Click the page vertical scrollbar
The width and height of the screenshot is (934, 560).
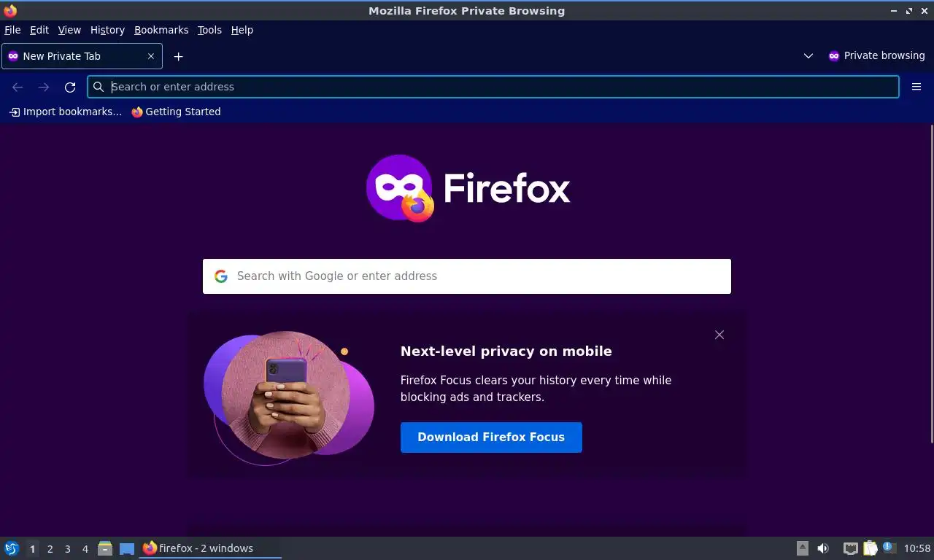click(x=930, y=284)
